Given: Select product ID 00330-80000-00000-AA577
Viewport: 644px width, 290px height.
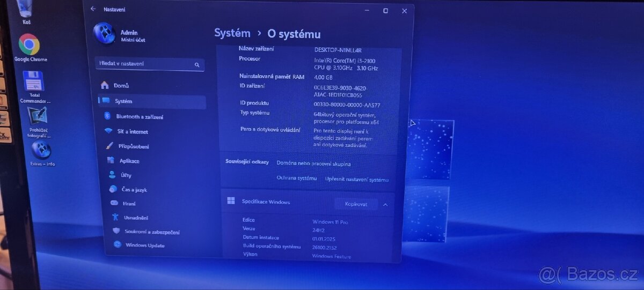Looking at the screenshot, I should click(347, 105).
